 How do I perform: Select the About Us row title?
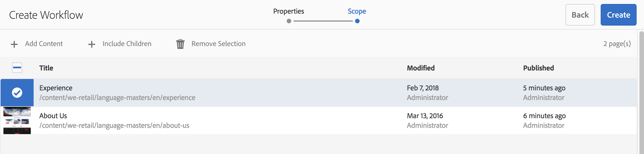click(x=53, y=116)
